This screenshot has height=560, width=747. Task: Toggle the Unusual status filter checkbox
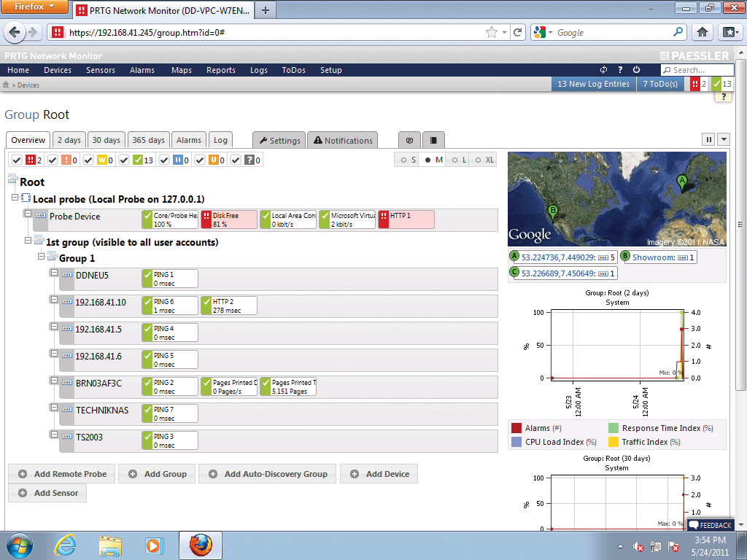pyautogui.click(x=200, y=160)
